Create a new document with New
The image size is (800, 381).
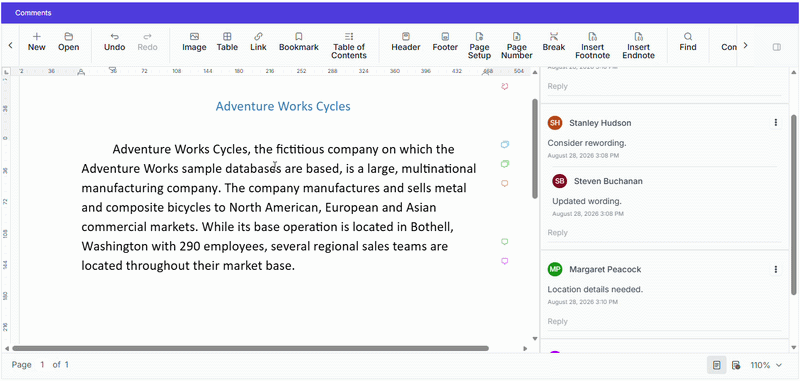tap(36, 42)
